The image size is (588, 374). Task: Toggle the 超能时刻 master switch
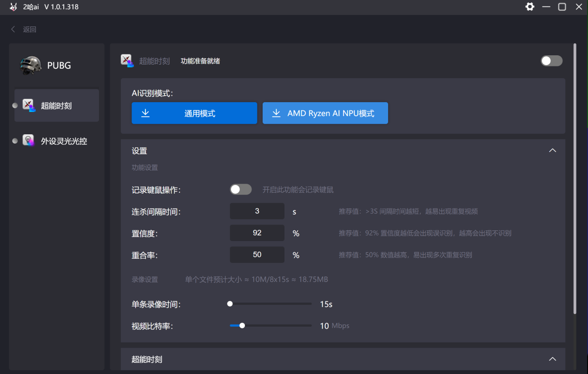[x=551, y=61]
